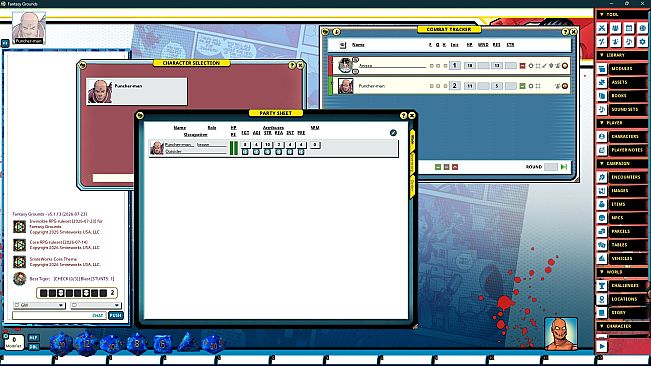Toggle third checkbox in top combatant row
This screenshot has width=651, height=366.
[445, 66]
